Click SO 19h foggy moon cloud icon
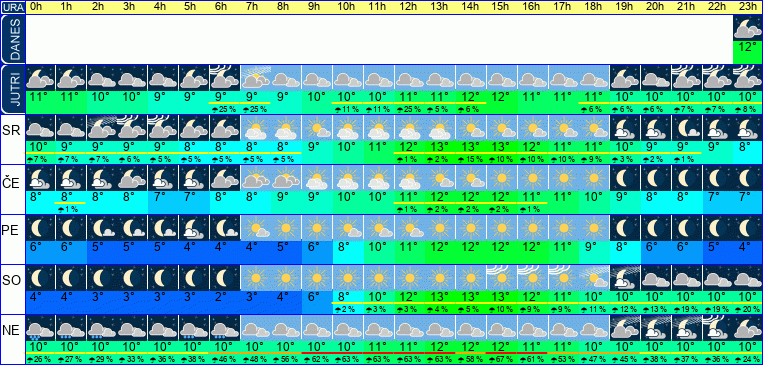Screen dimensions: 763x365 [624, 276]
